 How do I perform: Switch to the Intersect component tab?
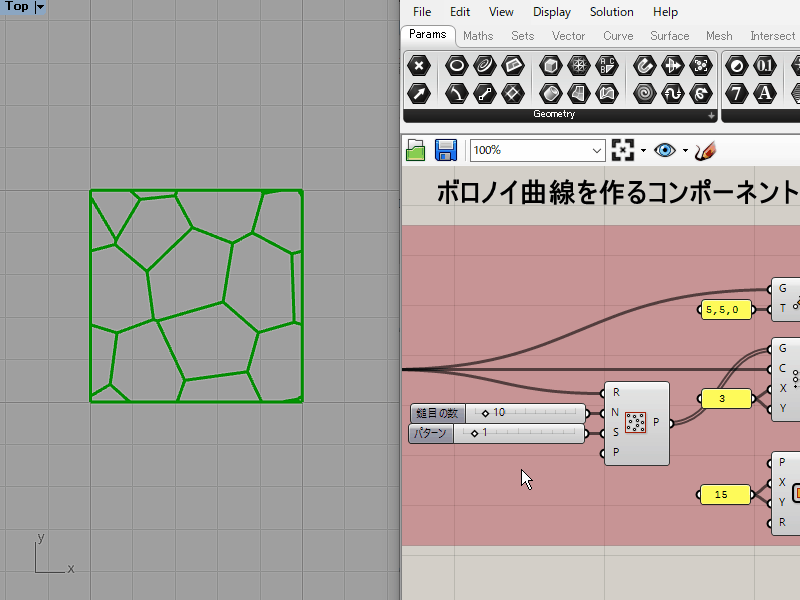(772, 35)
